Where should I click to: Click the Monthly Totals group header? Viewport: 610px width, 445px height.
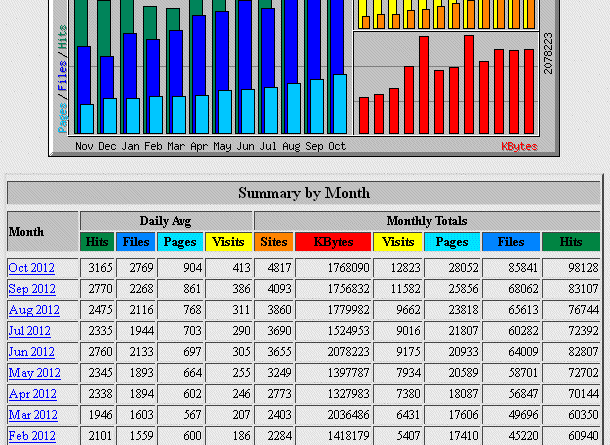click(x=427, y=221)
